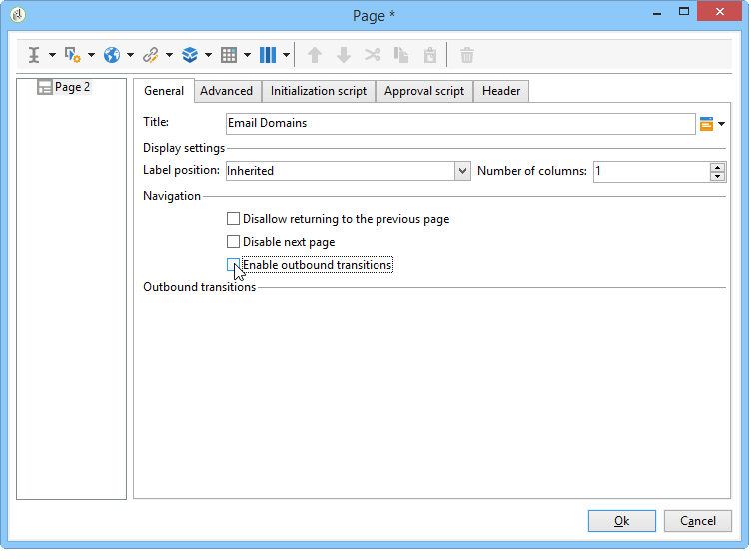
Task: Open the selection controls dropdown arrow
Action: (91, 55)
